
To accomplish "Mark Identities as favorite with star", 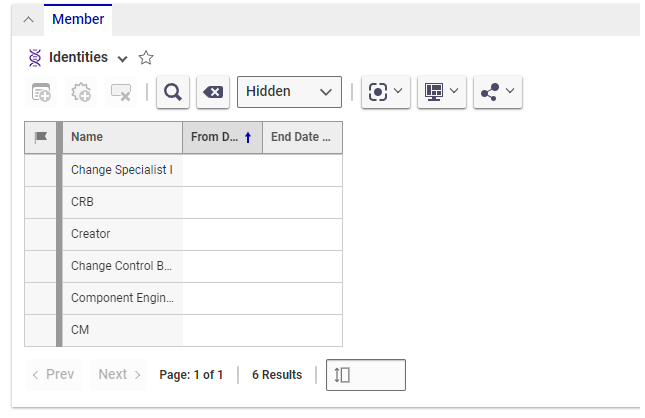I will pos(146,58).
